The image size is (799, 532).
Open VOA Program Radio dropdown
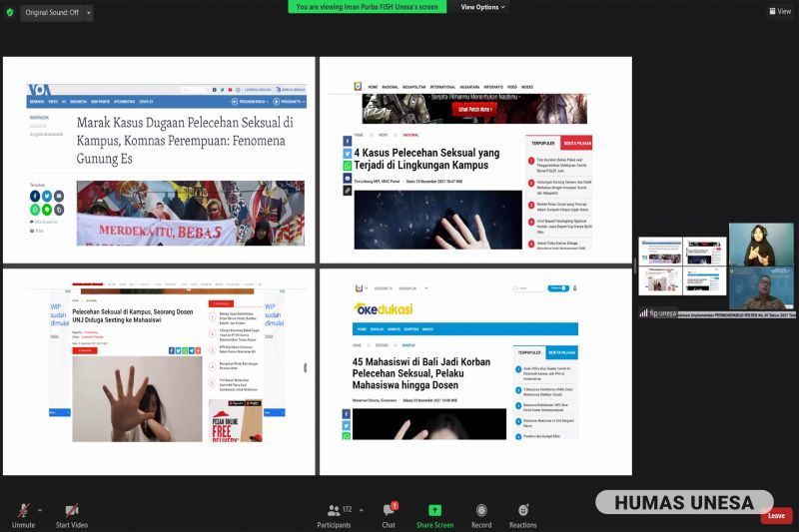(x=250, y=102)
